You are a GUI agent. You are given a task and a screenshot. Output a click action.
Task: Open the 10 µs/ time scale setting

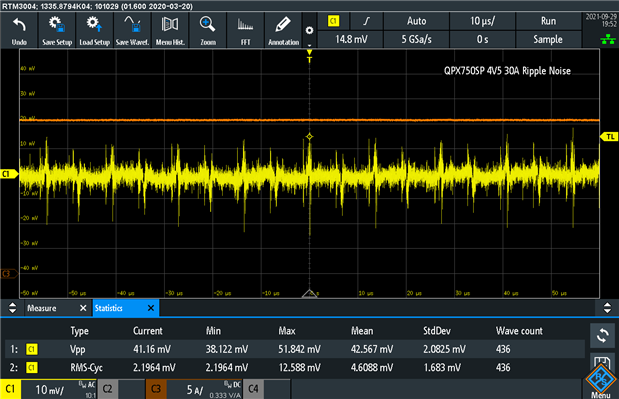click(x=482, y=21)
